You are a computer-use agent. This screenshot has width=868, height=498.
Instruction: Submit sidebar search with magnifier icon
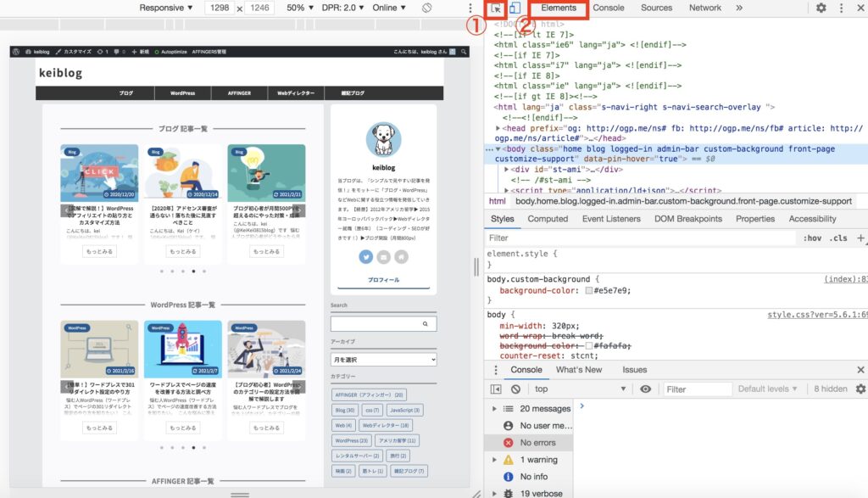coord(426,323)
